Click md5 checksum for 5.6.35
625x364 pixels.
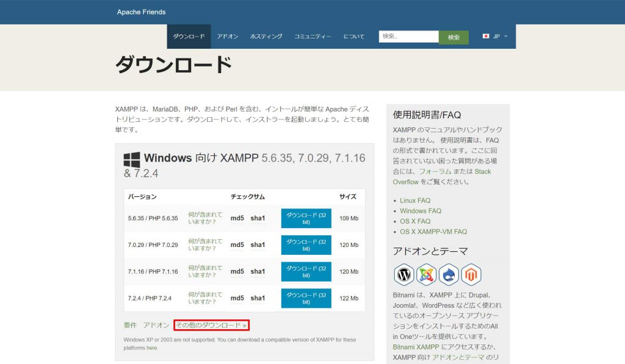tap(237, 218)
